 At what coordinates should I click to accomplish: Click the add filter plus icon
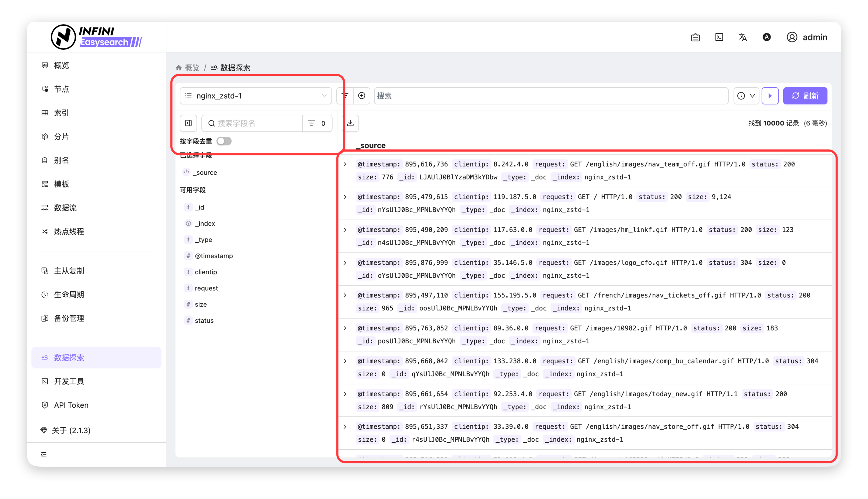click(361, 95)
